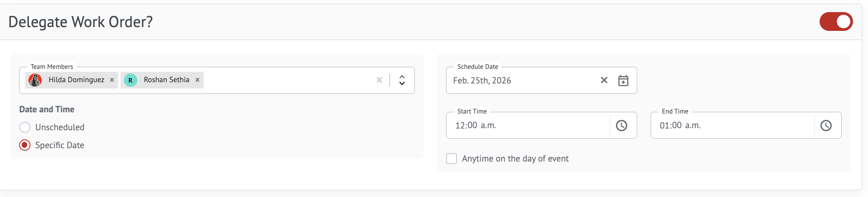Clear all selected team members
This screenshot has height=197, width=868.
pyautogui.click(x=379, y=80)
